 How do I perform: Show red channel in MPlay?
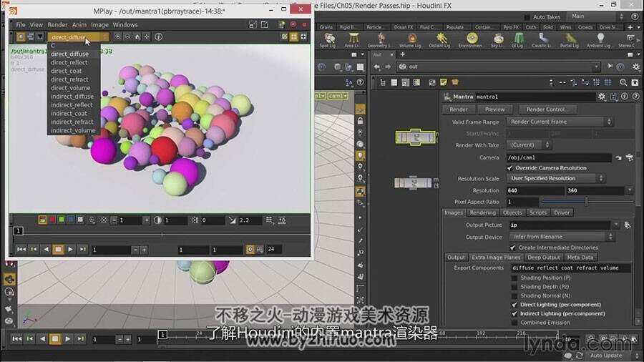(52, 220)
